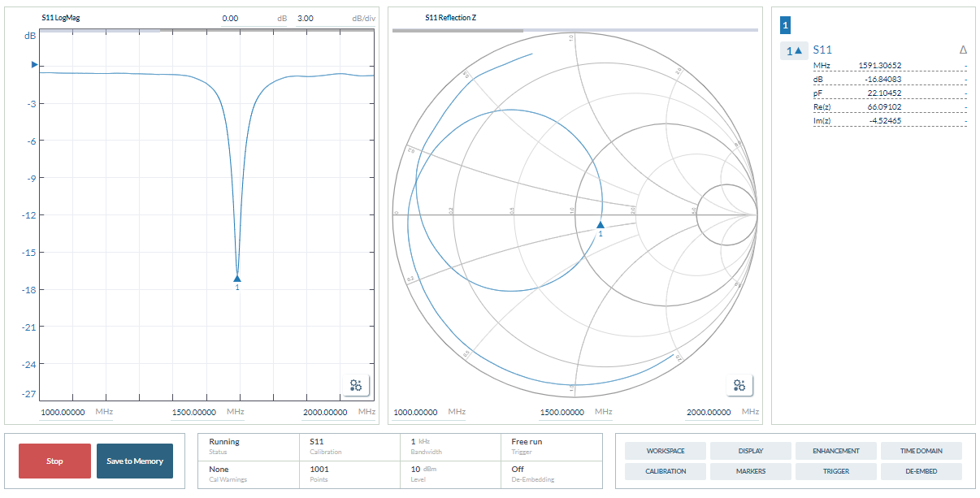
Task: Change the 1001 Points setting
Action: (349, 474)
